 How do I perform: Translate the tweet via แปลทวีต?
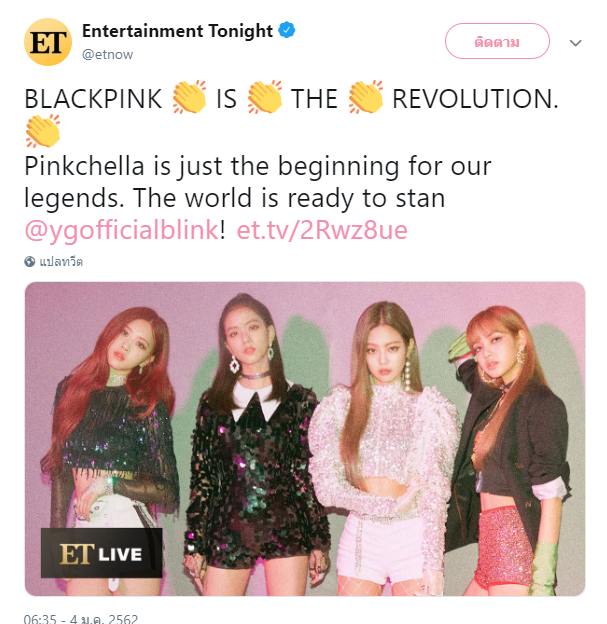tap(61, 261)
